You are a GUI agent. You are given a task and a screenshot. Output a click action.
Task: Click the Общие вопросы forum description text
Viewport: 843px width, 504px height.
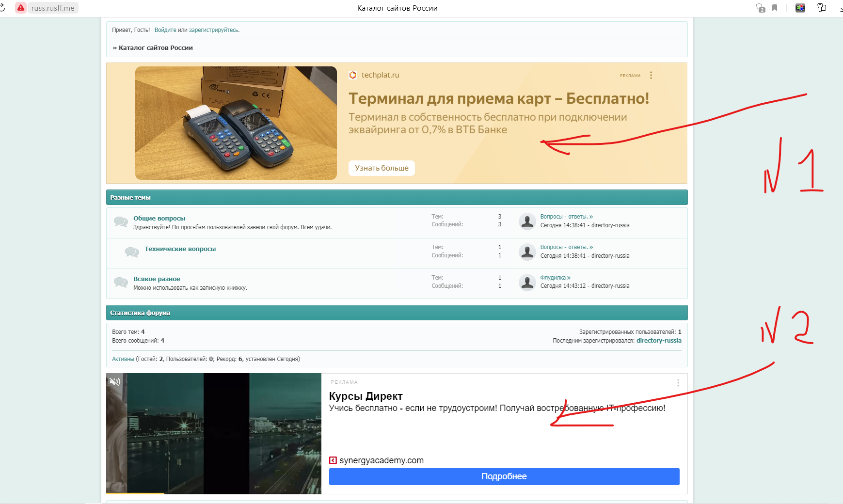(x=233, y=227)
